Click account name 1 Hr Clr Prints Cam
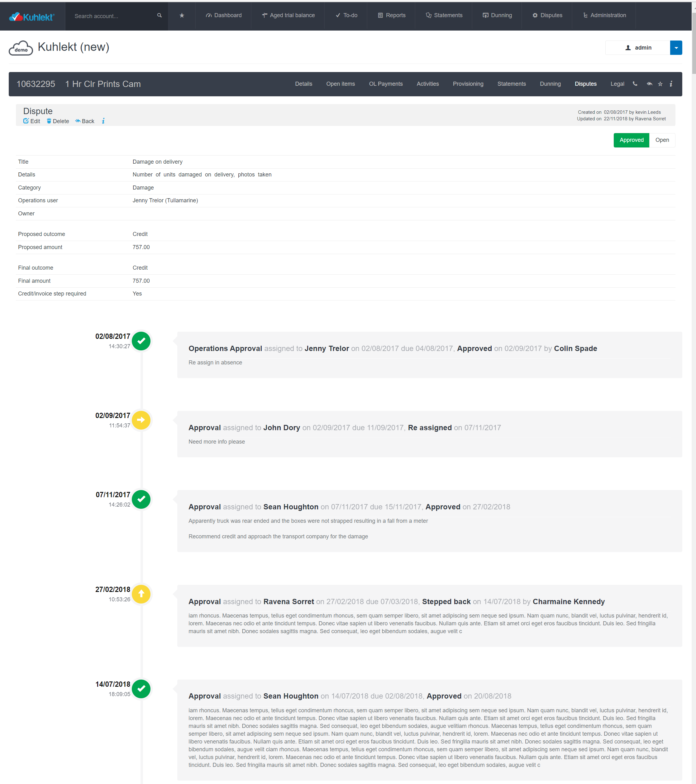The width and height of the screenshot is (696, 784). [x=103, y=84]
